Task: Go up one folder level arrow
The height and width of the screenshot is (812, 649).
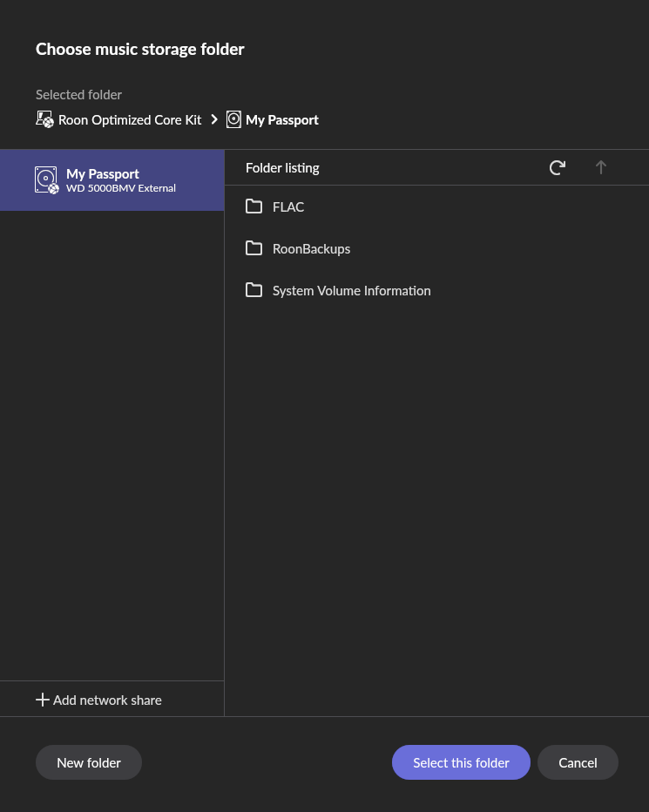Action: 601,168
